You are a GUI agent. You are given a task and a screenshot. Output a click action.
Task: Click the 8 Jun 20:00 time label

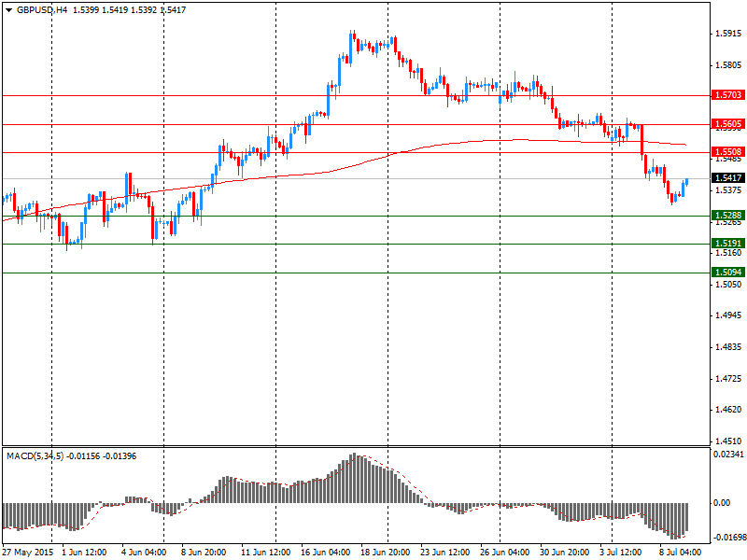click(x=204, y=553)
